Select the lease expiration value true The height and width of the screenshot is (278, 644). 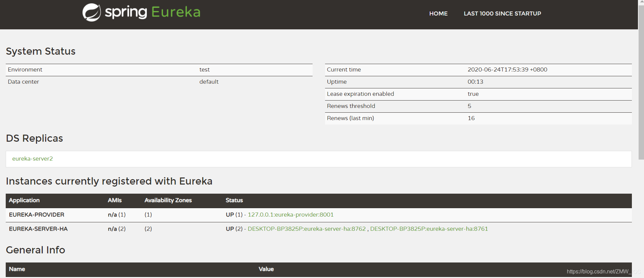pyautogui.click(x=473, y=94)
